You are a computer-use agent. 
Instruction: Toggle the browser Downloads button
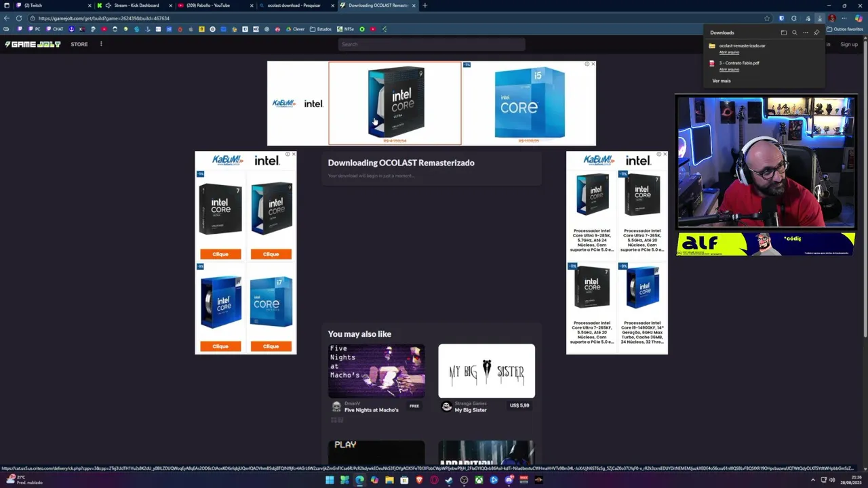820,18
